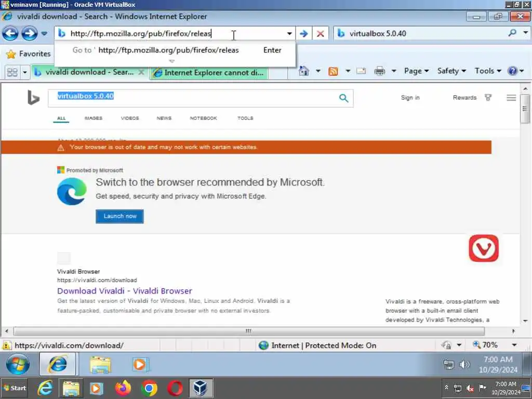532x399 pixels.
Task: Open the Bing hamburger menu
Action: 511,98
